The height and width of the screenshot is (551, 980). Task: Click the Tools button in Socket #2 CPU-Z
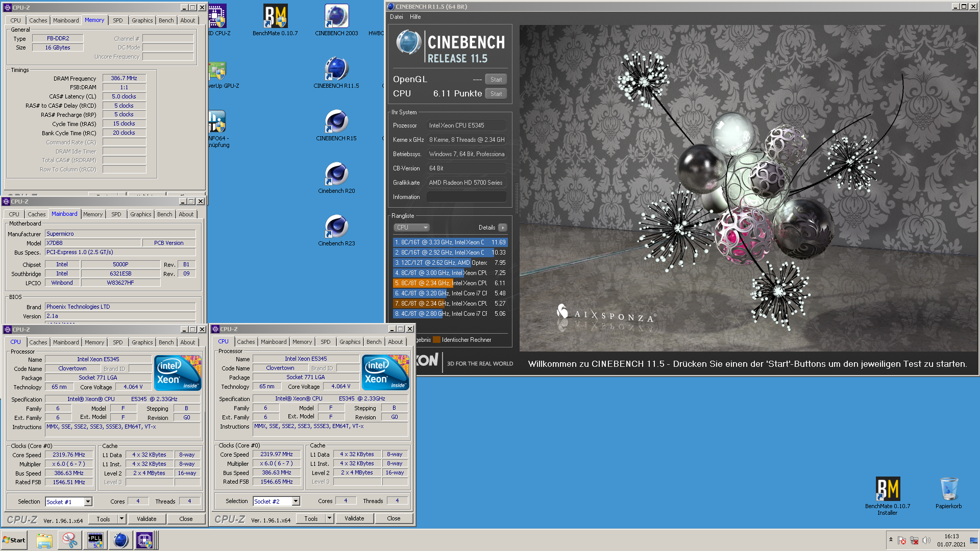(311, 518)
